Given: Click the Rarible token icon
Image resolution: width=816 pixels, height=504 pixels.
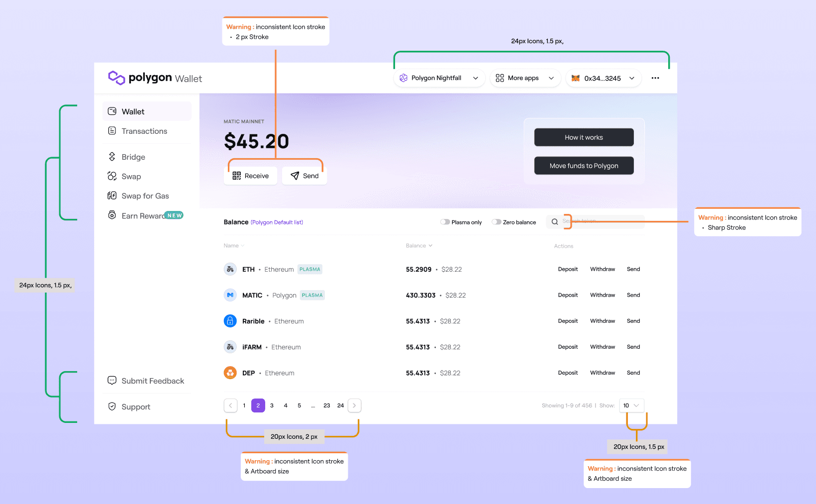Looking at the screenshot, I should tap(230, 321).
